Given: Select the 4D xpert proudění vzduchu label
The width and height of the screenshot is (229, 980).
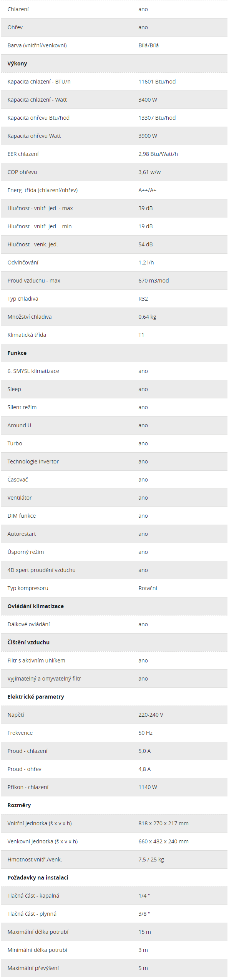Looking at the screenshot, I should pos(41,570).
